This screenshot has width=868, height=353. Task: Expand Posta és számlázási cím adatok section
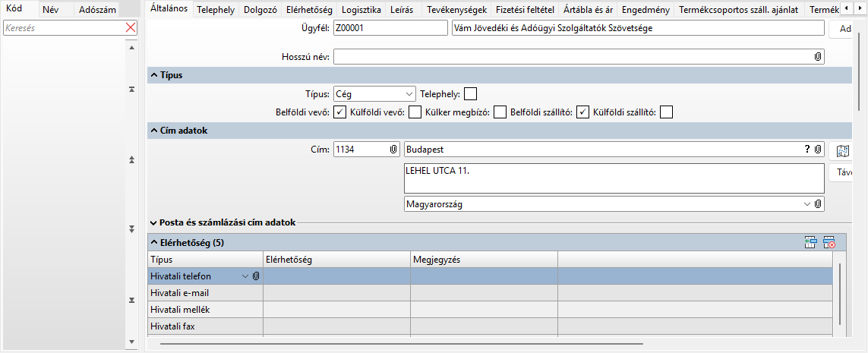154,223
